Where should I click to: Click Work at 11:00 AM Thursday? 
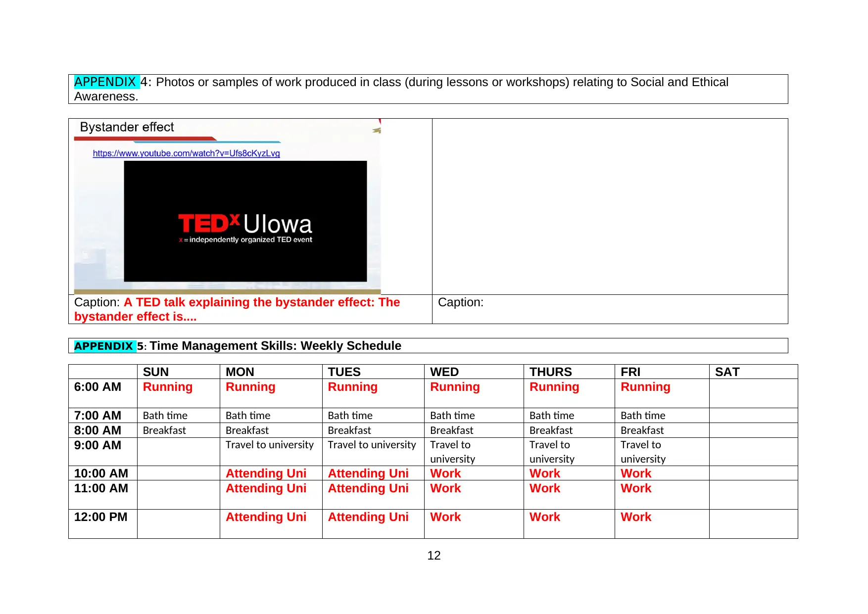(x=545, y=488)
